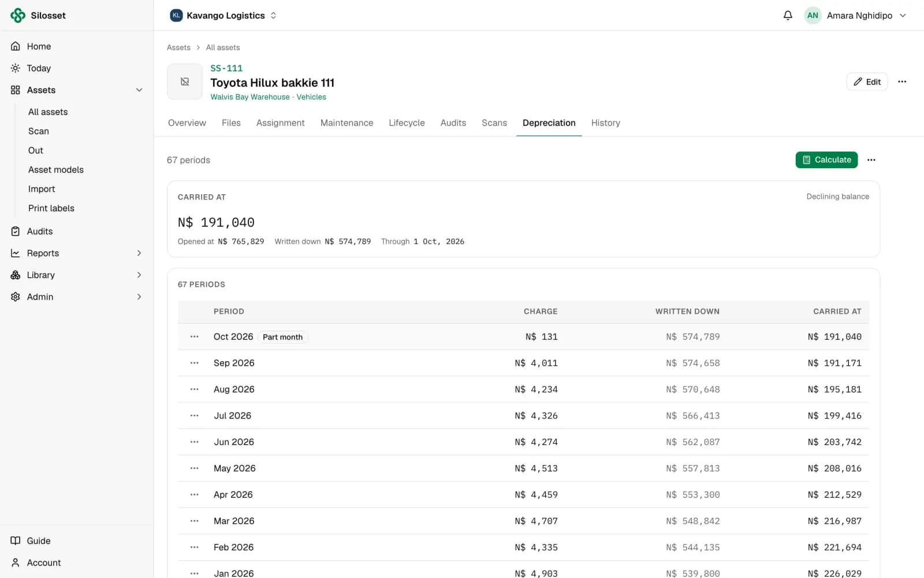This screenshot has width=924, height=578.
Task: Open the Audits clipboard section
Action: click(x=77, y=231)
